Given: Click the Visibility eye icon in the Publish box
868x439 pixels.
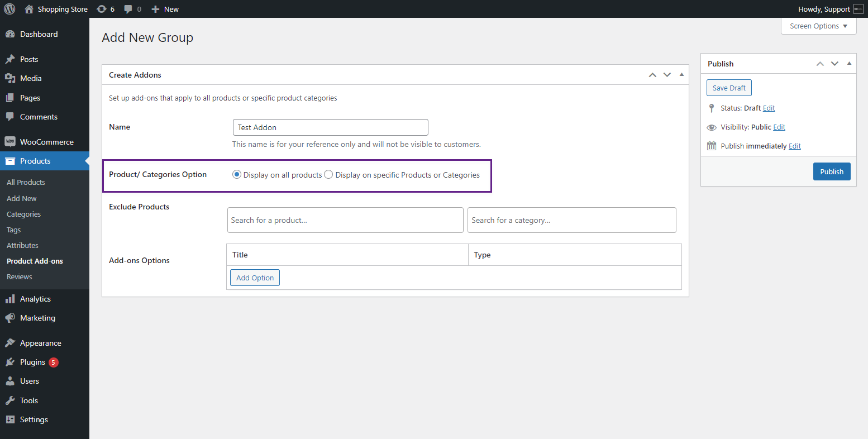Looking at the screenshot, I should click(711, 127).
